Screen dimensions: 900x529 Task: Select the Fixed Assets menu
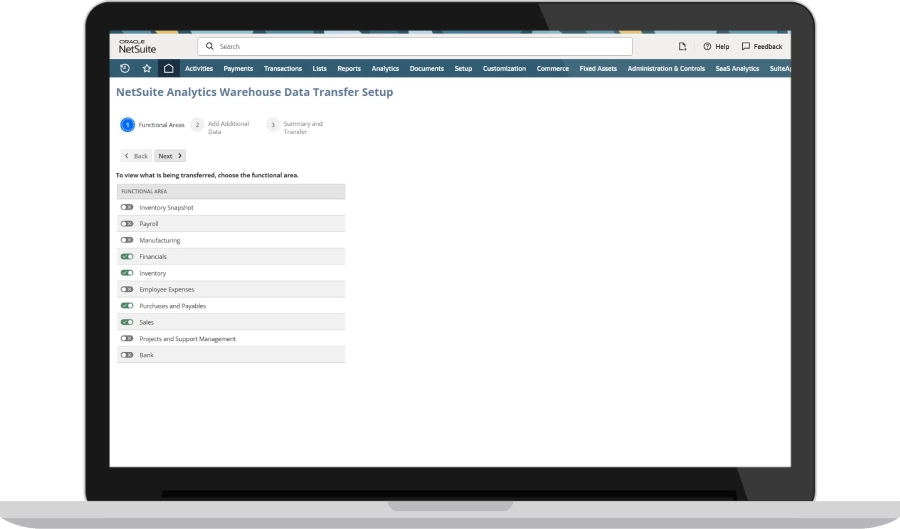coord(598,69)
